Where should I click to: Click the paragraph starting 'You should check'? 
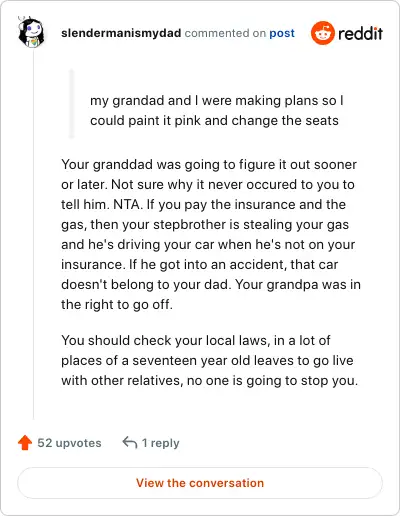[209, 360]
